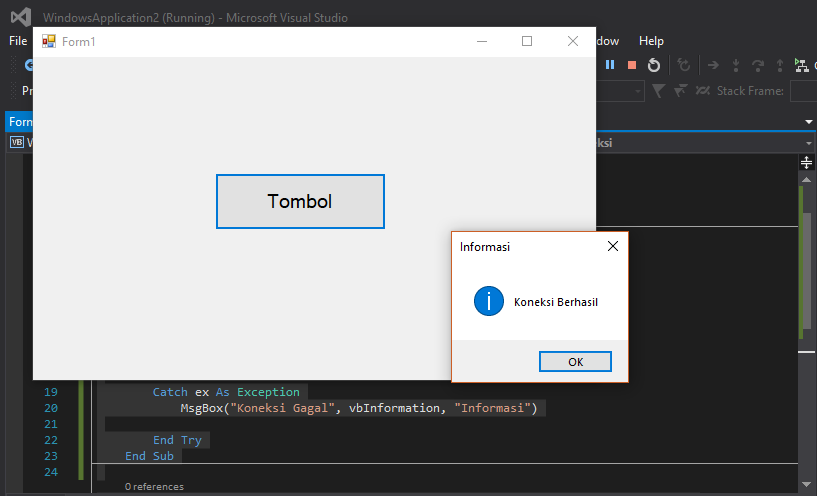This screenshot has width=817, height=496.
Task: Confirm the Informasi dialog with OK
Action: point(575,362)
